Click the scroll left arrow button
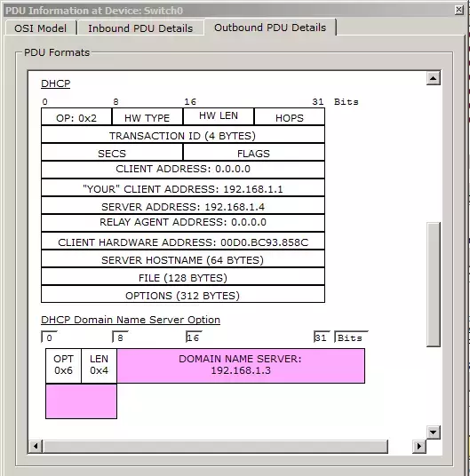 coord(36,446)
